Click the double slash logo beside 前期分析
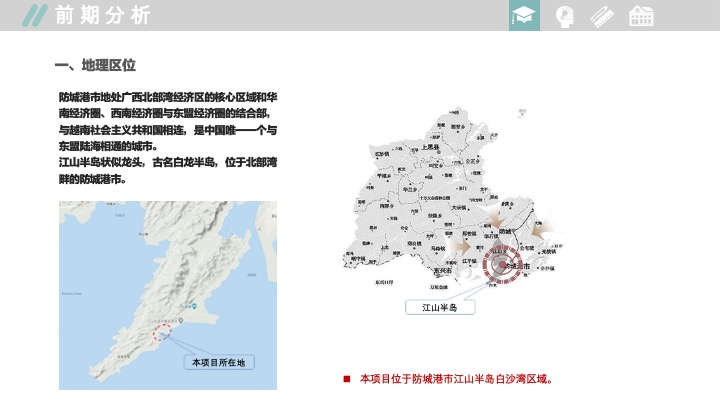Screen dimensions: 720x405 [x=34, y=15]
